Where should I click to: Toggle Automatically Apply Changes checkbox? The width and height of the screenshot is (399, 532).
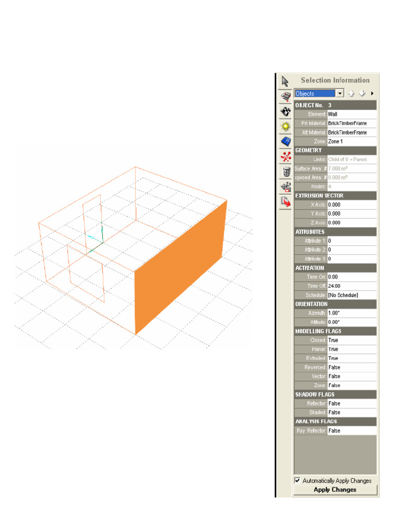[298, 481]
